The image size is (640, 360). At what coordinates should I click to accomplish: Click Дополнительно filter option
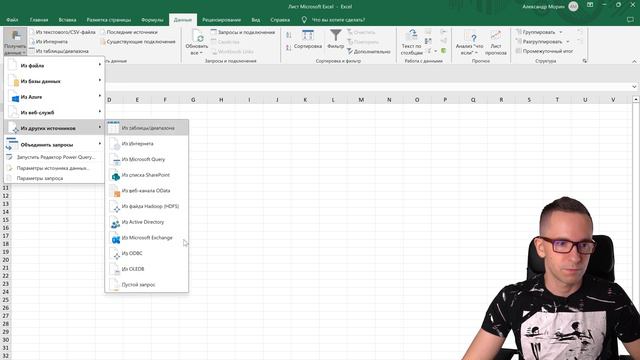(x=369, y=51)
